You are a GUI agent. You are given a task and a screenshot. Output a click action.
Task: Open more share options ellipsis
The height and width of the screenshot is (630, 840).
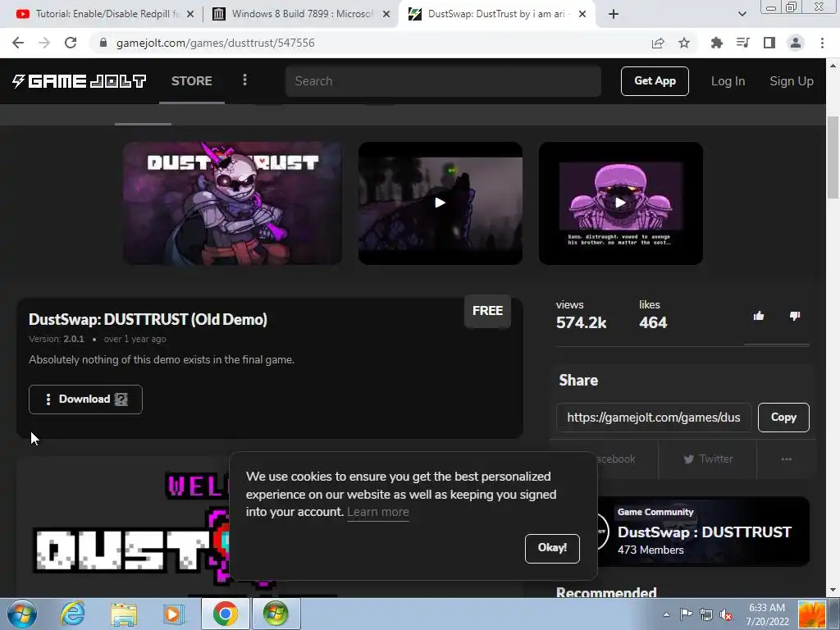(787, 459)
